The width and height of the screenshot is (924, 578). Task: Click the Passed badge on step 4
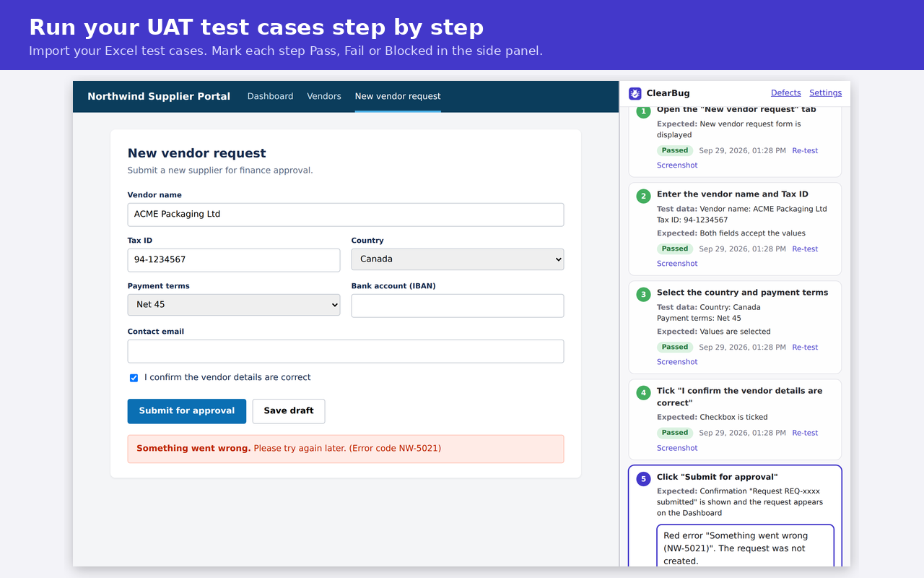[675, 433]
